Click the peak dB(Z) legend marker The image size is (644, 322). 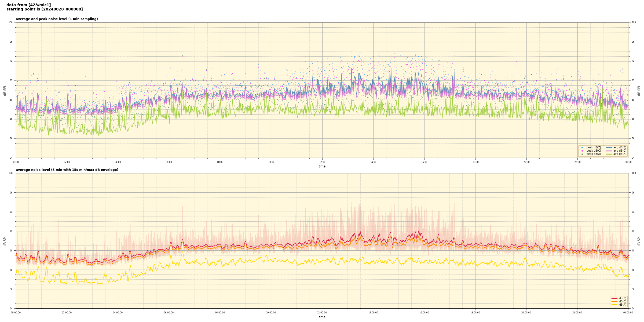click(582, 148)
